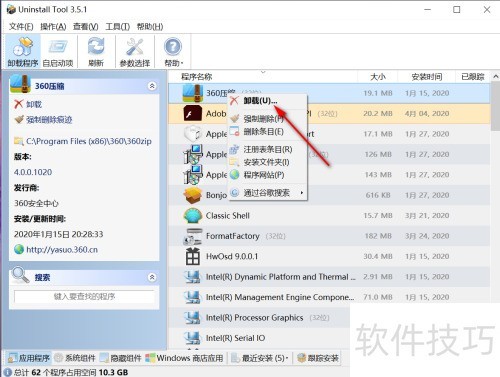500x377 pixels.
Task: Click the 19.1 MB size cell
Action: click(378, 93)
